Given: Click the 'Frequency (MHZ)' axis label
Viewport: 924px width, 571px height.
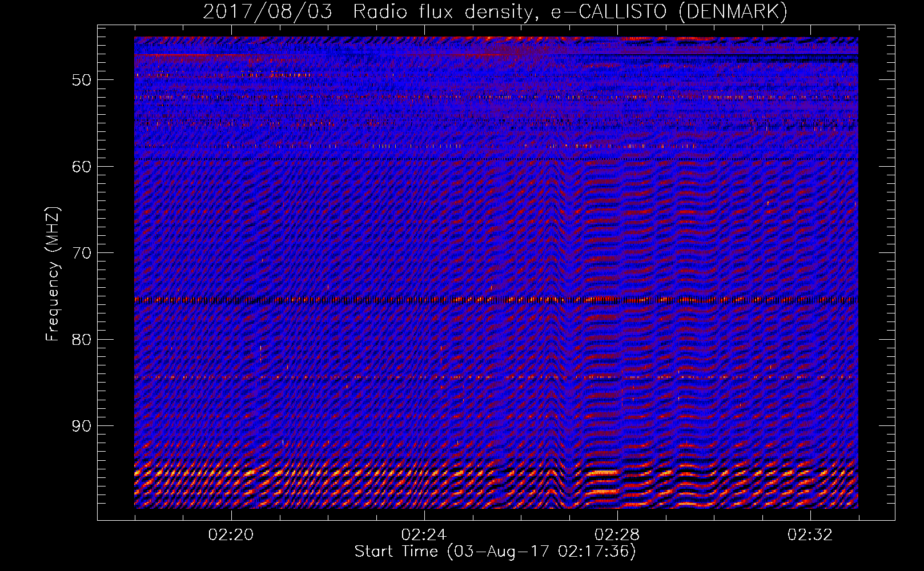Looking at the screenshot, I should coord(53,274).
